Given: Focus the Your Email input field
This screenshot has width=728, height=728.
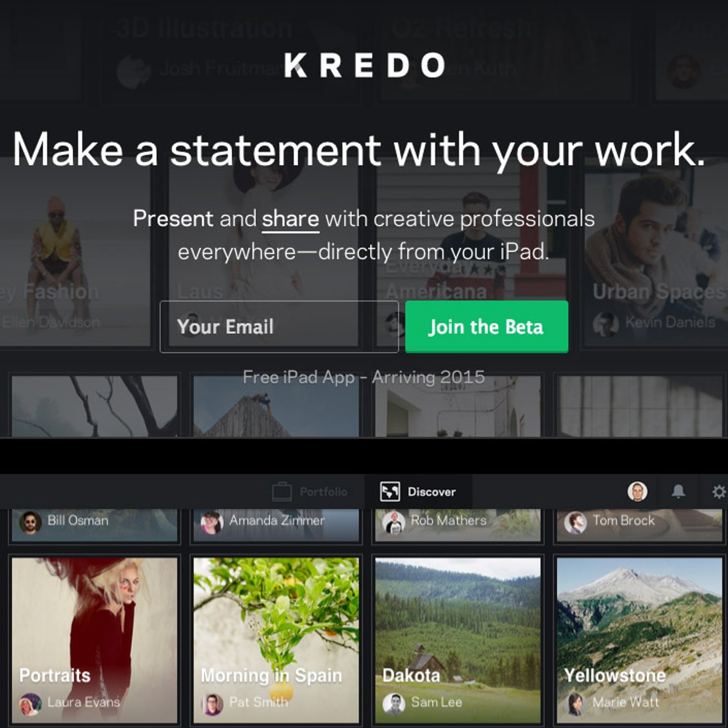Looking at the screenshot, I should 279,326.
